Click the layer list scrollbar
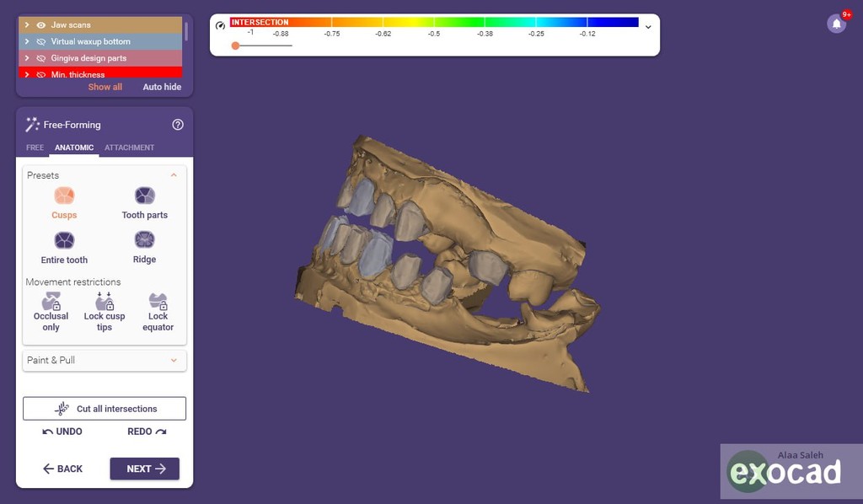This screenshot has height=504, width=863. (x=186, y=31)
